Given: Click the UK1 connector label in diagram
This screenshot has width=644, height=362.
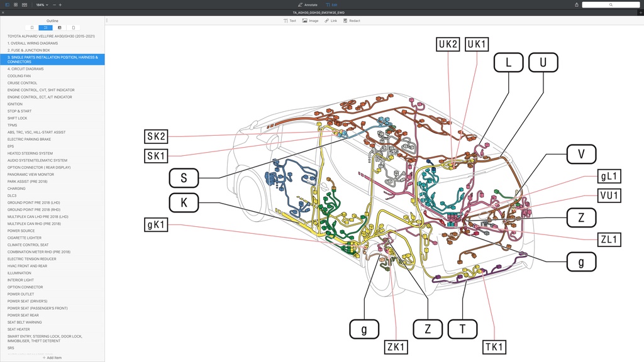Looking at the screenshot, I should click(477, 44).
